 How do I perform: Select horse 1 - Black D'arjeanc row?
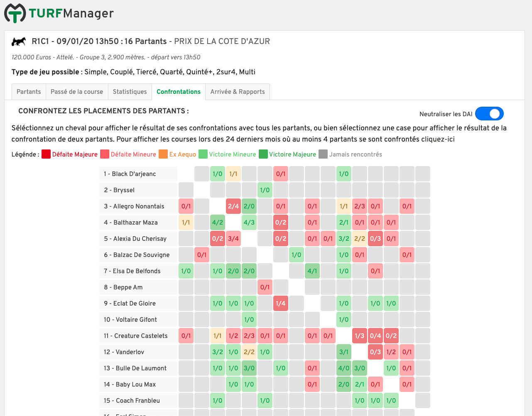[138, 174]
